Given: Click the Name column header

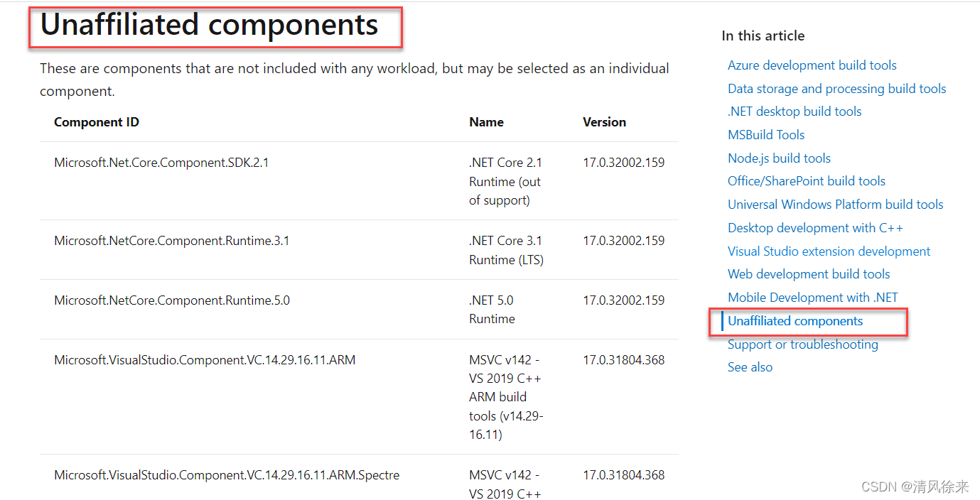Looking at the screenshot, I should 486,122.
